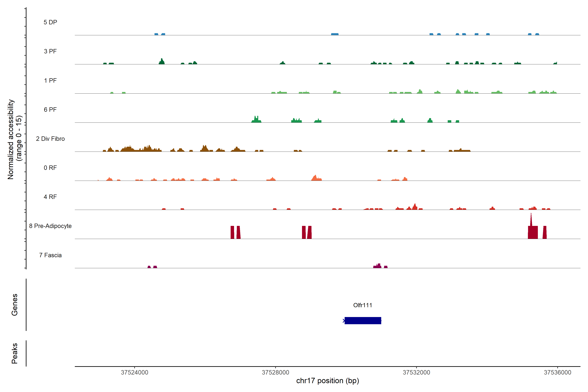
Task: Click the 37536000 x-axis tick label
Action: tap(557, 373)
